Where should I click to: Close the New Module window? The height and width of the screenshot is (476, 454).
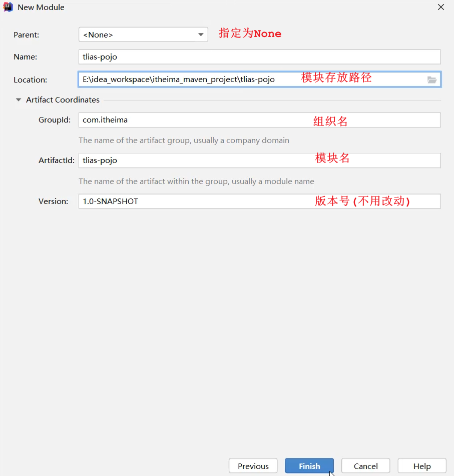point(441,7)
